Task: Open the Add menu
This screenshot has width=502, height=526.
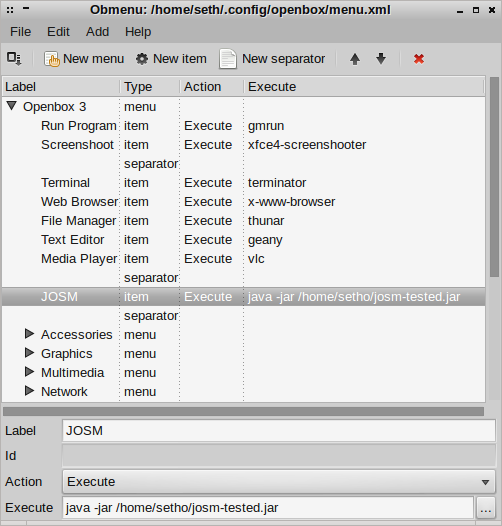Action: click(x=97, y=32)
